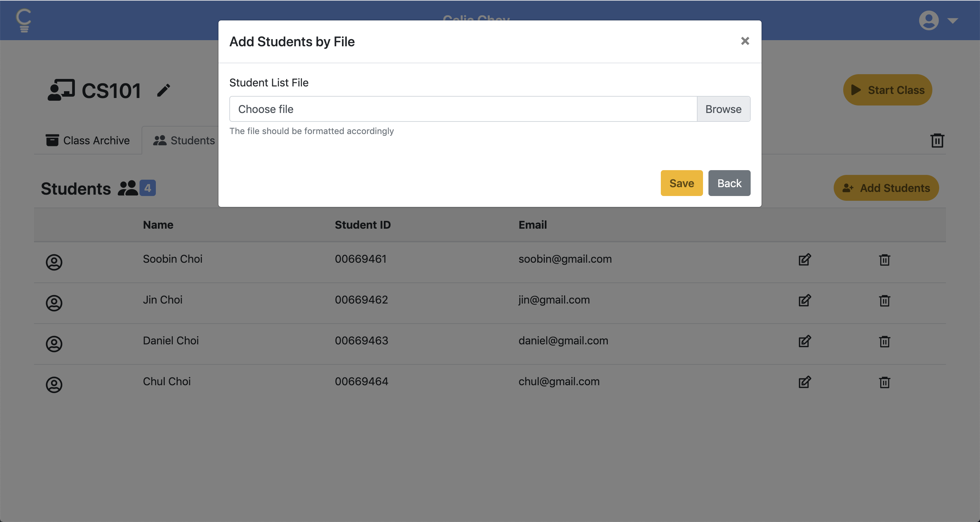Close the Add Students by File dialog
The height and width of the screenshot is (522, 980).
[x=745, y=41]
